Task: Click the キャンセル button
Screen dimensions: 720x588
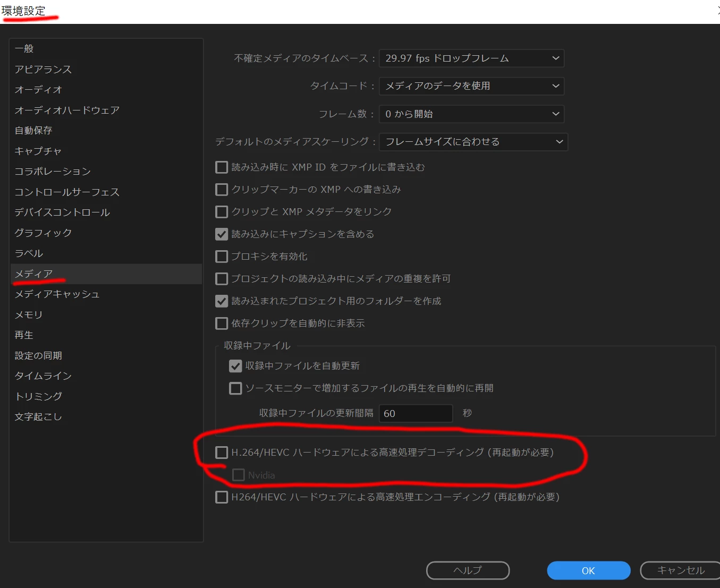Action: tap(681, 571)
